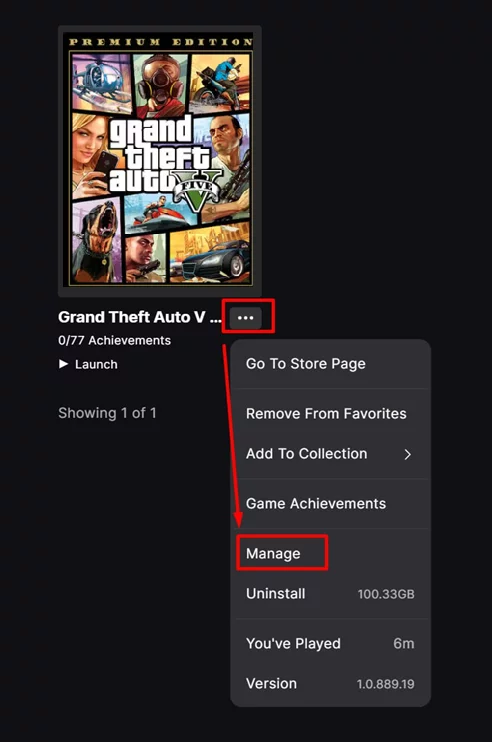Image resolution: width=492 pixels, height=742 pixels.
Task: Click the Premium Edition banner on cover
Action: [160, 42]
